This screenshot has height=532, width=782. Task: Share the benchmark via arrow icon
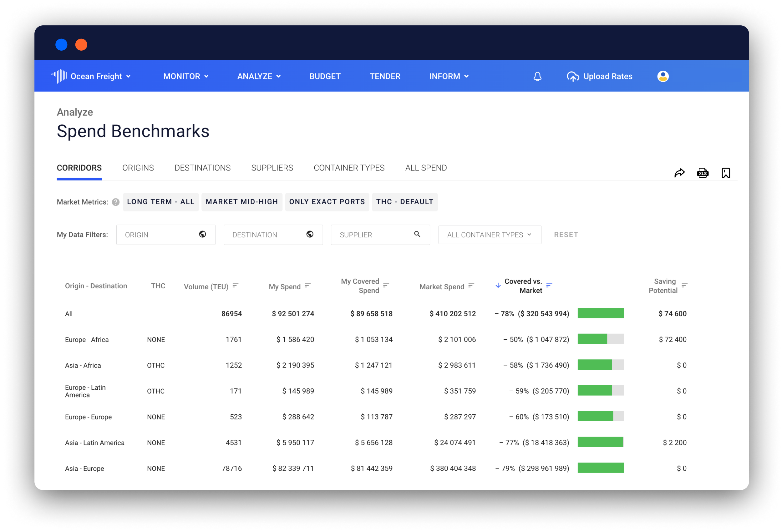[x=679, y=173]
